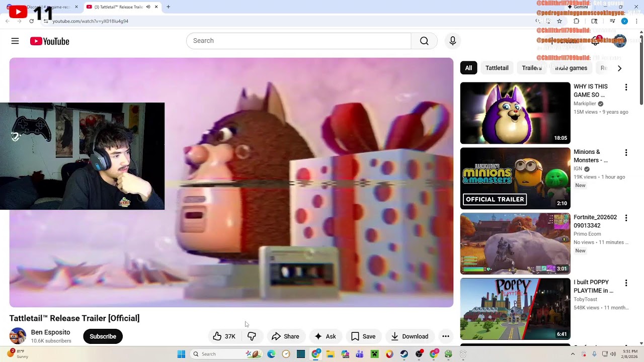Bookmark this page with star icon
Viewport: 644px width, 362px height.
pyautogui.click(x=559, y=21)
